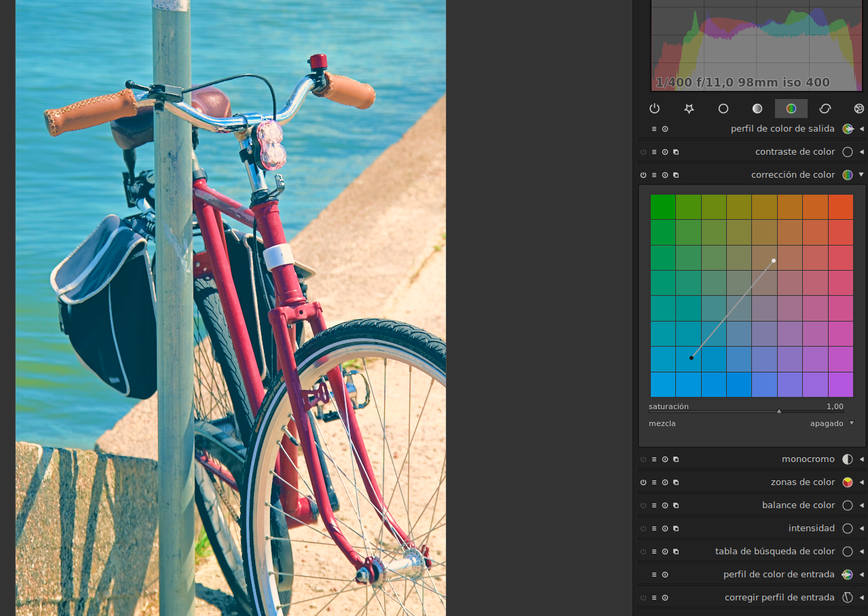Collapse the corrección de color module arrow
The image size is (868, 616).
tap(861, 174)
